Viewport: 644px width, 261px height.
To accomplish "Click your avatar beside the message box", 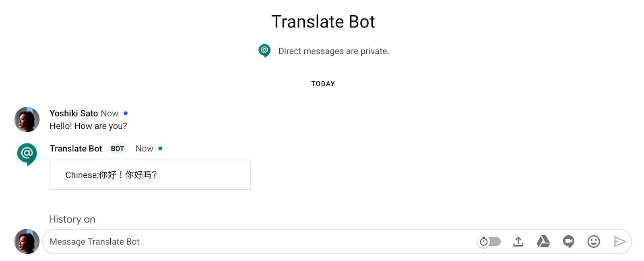I will click(27, 242).
